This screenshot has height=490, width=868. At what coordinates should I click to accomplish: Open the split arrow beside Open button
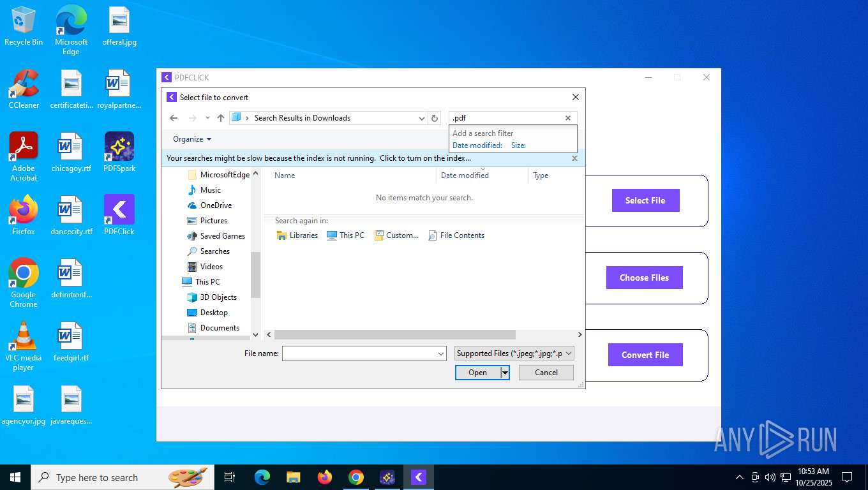pos(505,373)
